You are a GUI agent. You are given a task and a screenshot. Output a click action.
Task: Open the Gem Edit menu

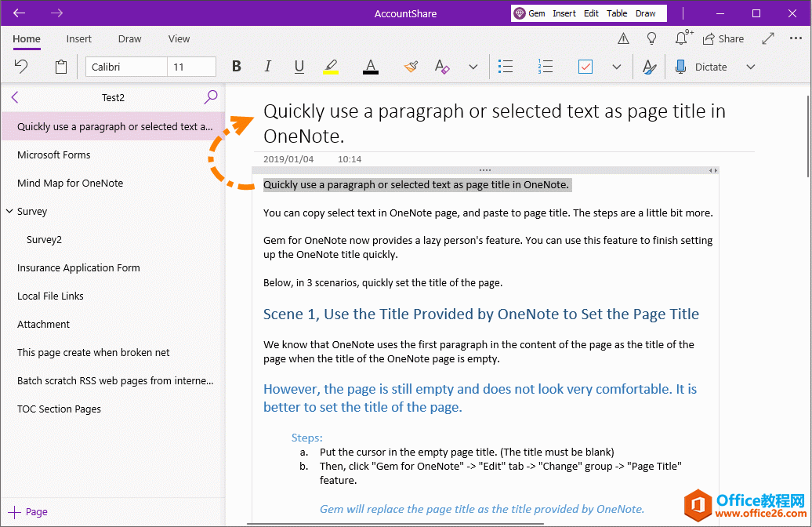(x=591, y=13)
